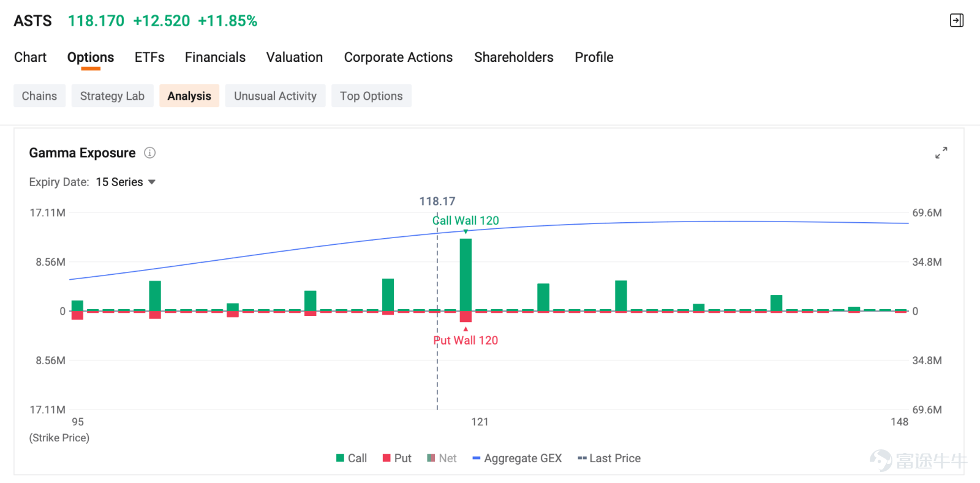
Task: Open the Strategy Lab sub-tab
Action: click(112, 96)
